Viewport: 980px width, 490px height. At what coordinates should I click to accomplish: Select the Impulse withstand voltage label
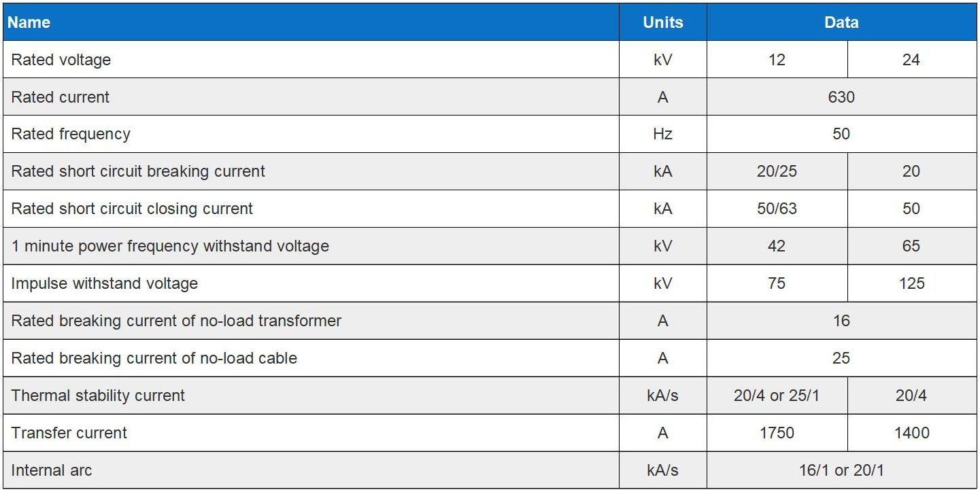pyautogui.click(x=105, y=283)
